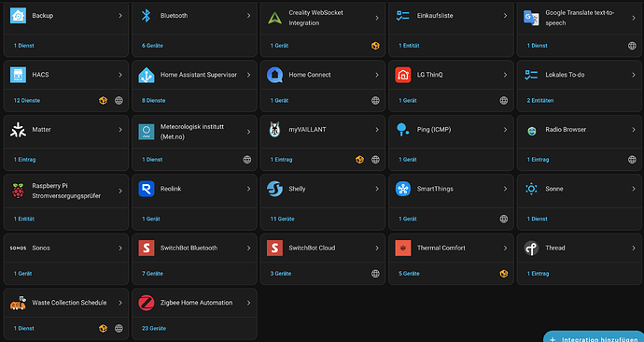Open Bluetooth details via chevron
644x342 pixels.
(x=248, y=16)
